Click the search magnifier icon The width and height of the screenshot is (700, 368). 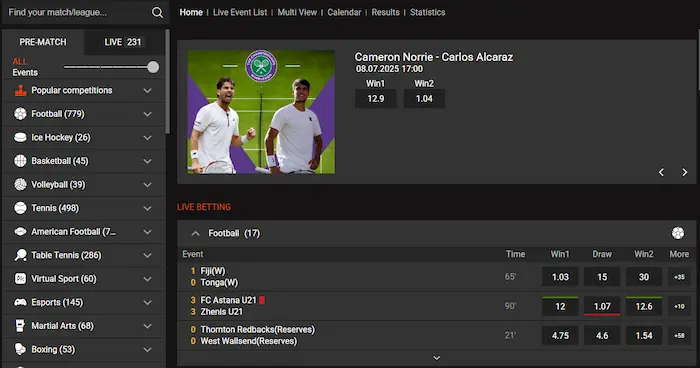pos(157,13)
